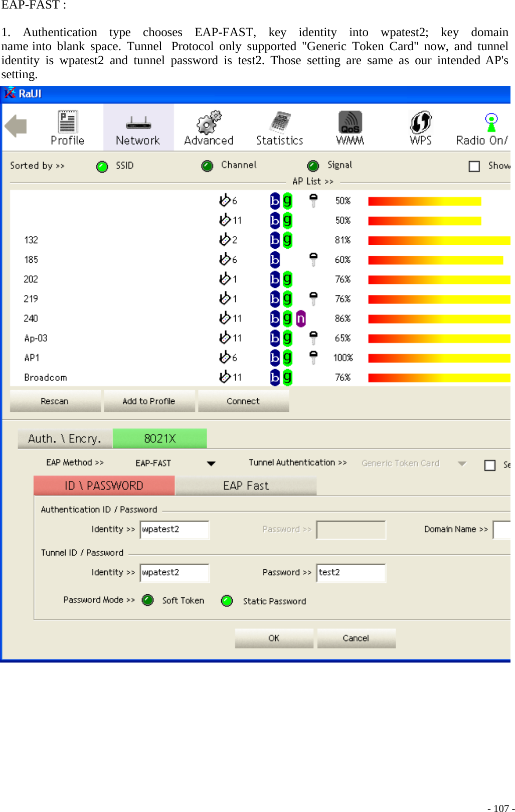
Task: Click the channel icon on row 202
Action: [x=225, y=278]
